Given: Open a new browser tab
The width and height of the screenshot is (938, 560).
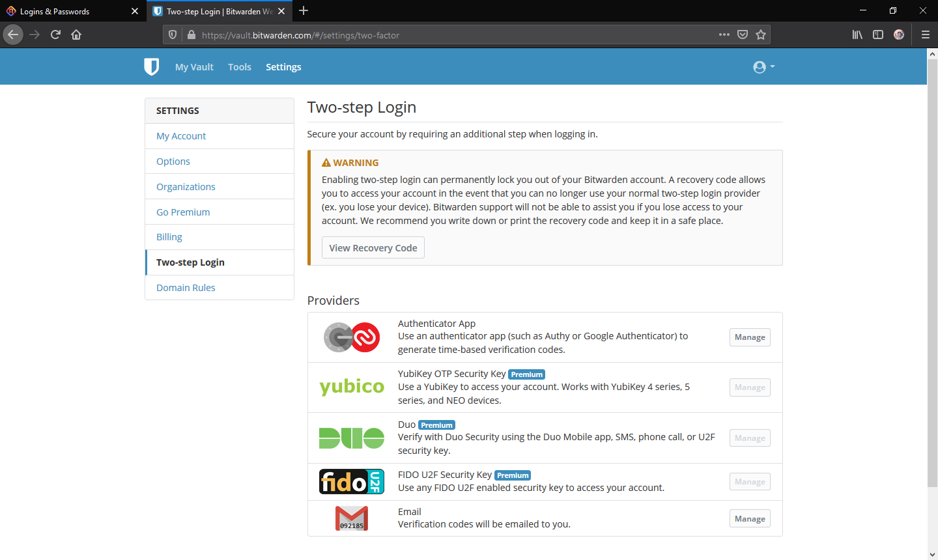Looking at the screenshot, I should (304, 10).
